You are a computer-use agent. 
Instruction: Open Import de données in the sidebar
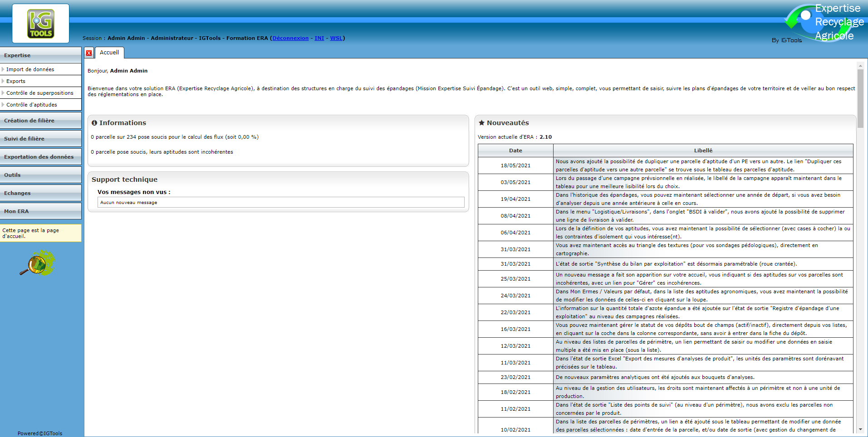click(x=30, y=69)
